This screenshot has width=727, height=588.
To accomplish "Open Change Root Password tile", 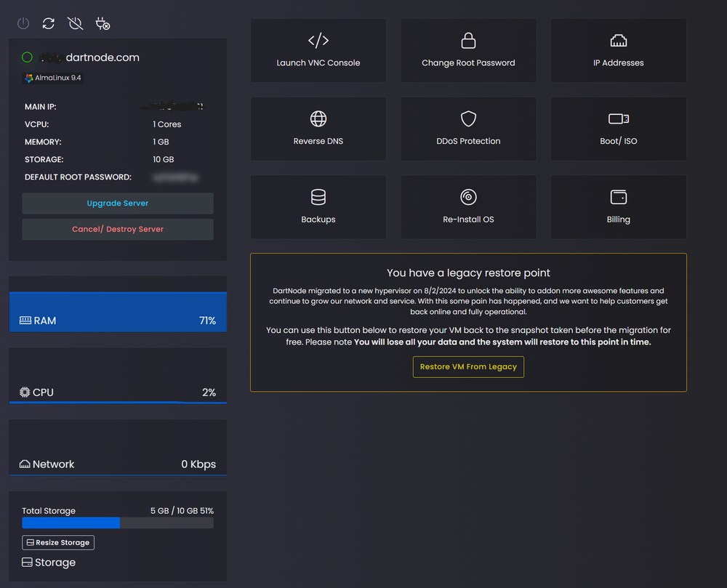I will [x=468, y=50].
